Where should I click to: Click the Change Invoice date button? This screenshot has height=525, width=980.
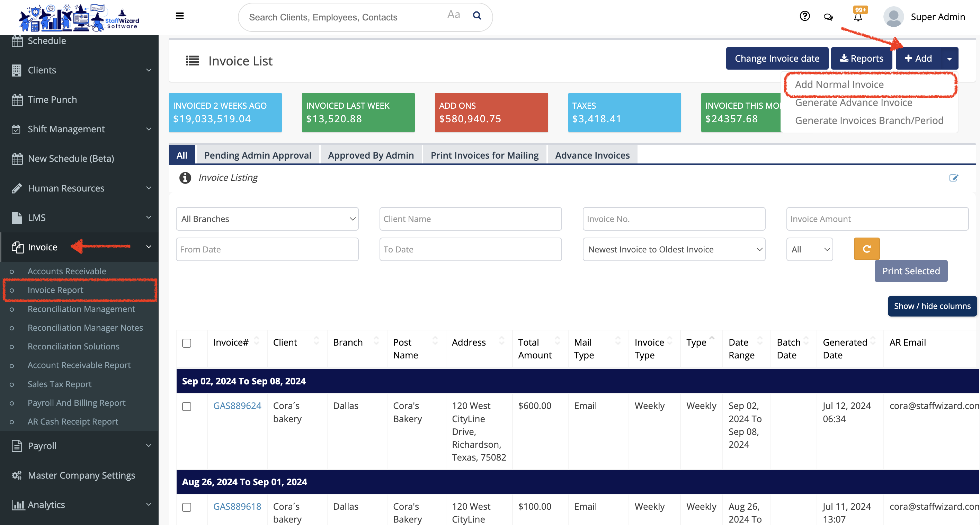777,58
